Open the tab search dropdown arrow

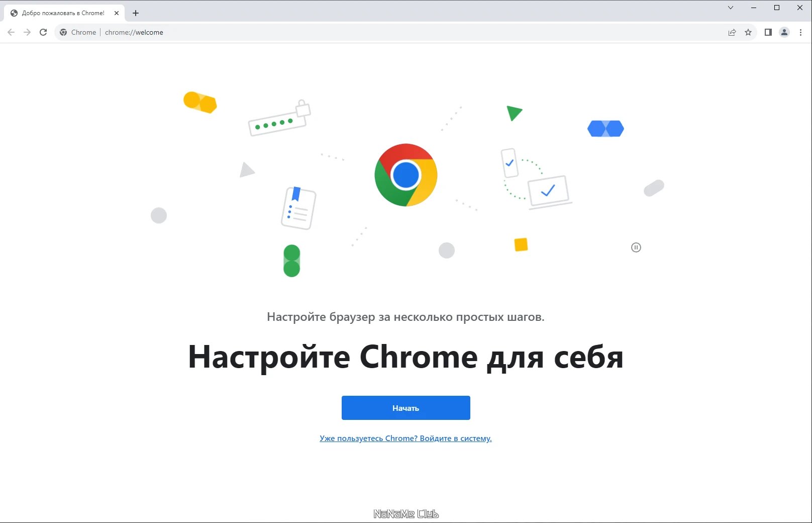731,8
